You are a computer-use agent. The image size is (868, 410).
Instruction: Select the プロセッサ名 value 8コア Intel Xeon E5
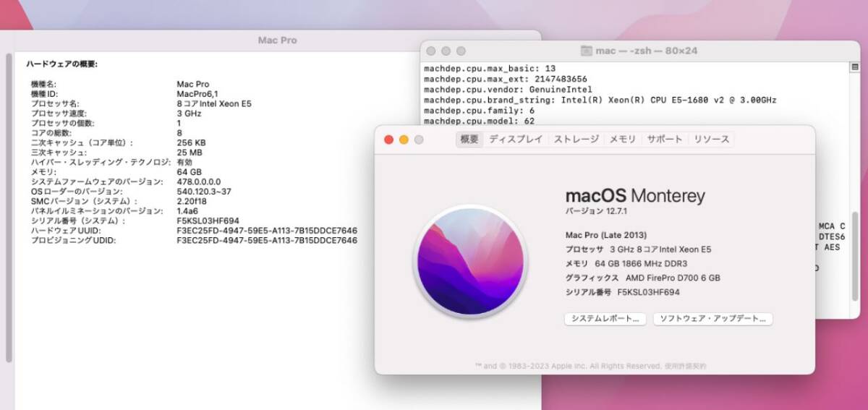coord(214,104)
